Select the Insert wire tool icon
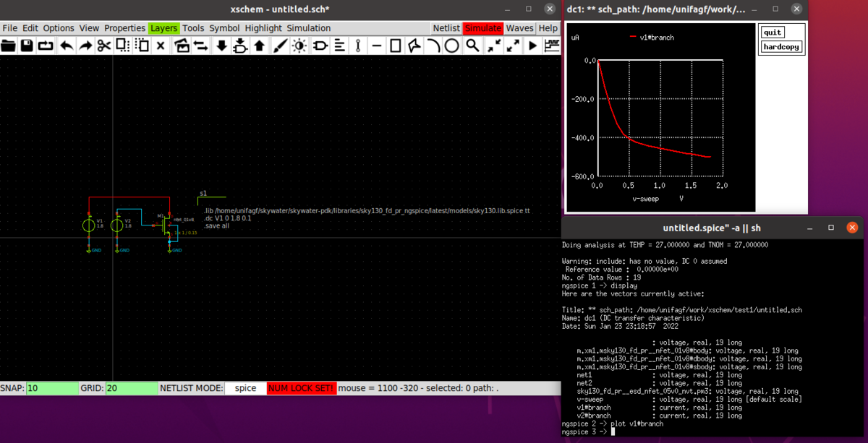 (x=357, y=46)
